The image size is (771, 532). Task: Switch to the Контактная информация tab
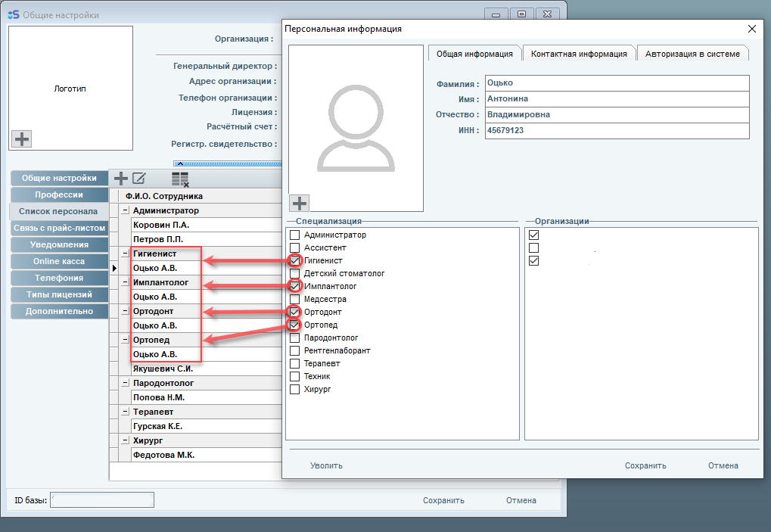click(579, 54)
